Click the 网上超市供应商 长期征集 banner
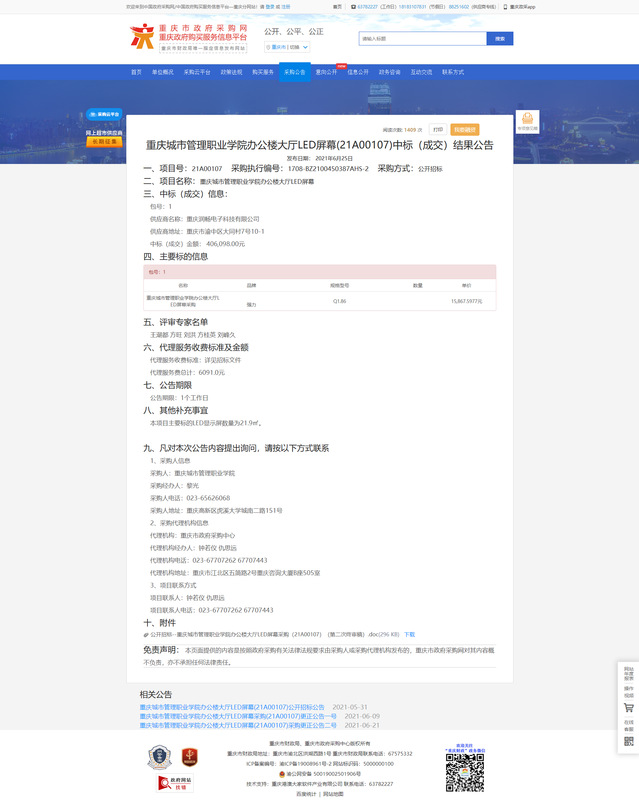This screenshot has width=639, height=804. 104,137
